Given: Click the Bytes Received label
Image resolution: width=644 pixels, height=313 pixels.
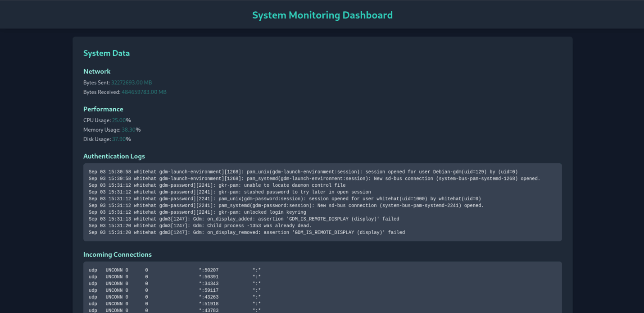Looking at the screenshot, I should 102,92.
